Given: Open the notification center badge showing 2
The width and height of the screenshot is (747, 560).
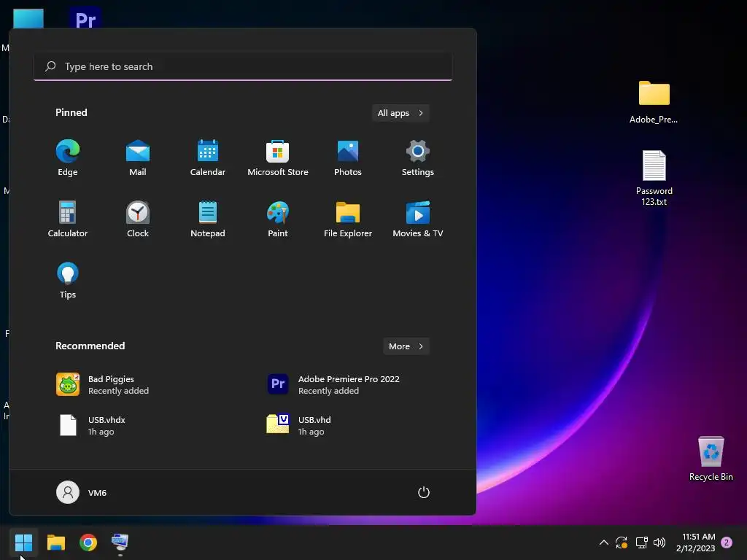Looking at the screenshot, I should pos(727,542).
